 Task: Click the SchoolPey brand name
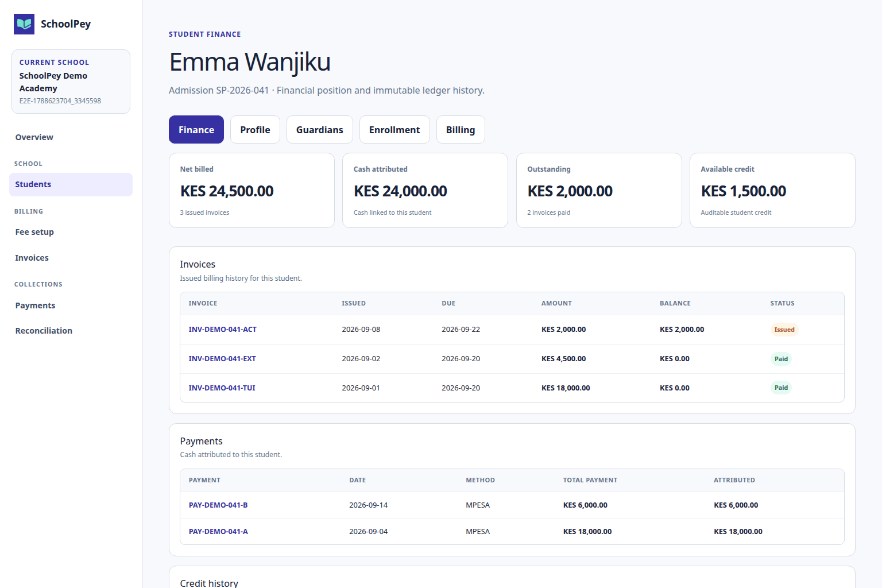tap(65, 24)
